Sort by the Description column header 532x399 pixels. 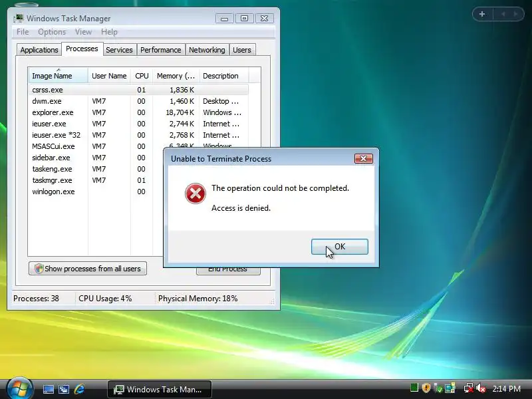coord(223,76)
